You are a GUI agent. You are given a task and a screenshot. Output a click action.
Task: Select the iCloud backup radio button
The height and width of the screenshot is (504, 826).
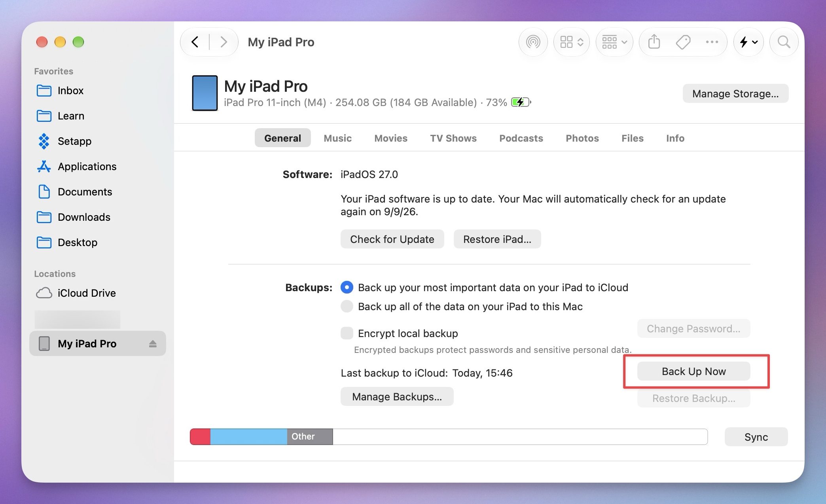pyautogui.click(x=347, y=287)
